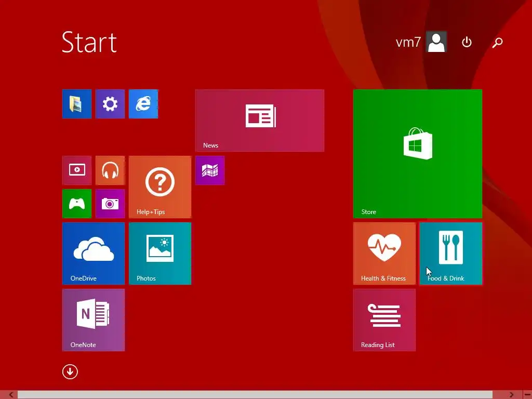The image size is (532, 399).
Task: Open the PC Settings gear tile
Action: point(110,104)
